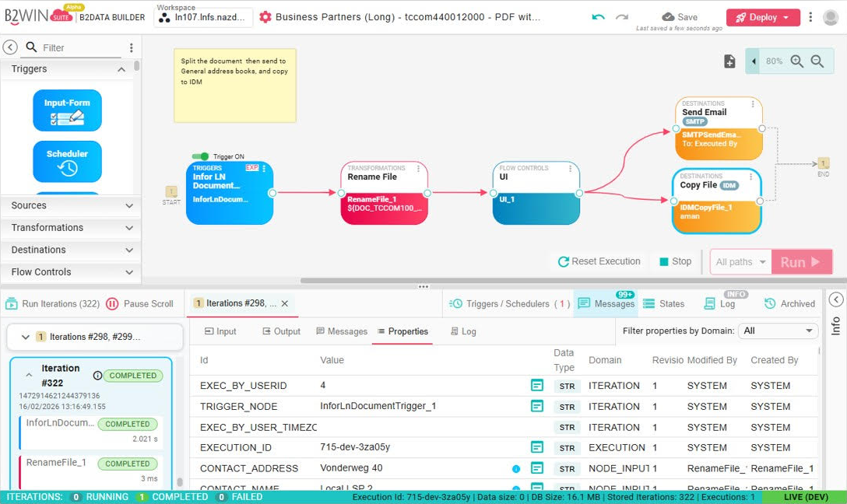Select the Input-Form trigger in the Triggers panel
The height and width of the screenshot is (504, 847).
[66, 110]
